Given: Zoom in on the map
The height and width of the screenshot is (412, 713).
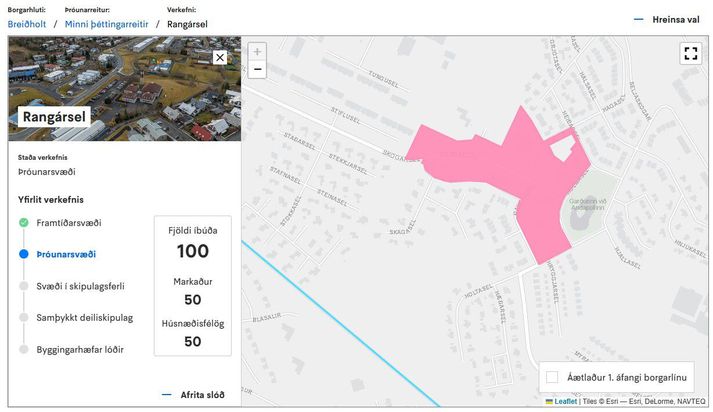Looking at the screenshot, I should point(257,51).
